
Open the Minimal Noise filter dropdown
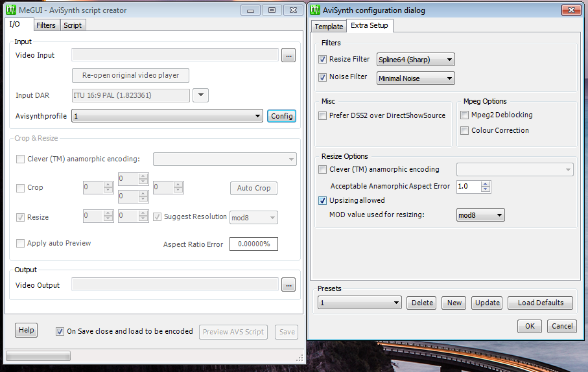tap(416, 78)
